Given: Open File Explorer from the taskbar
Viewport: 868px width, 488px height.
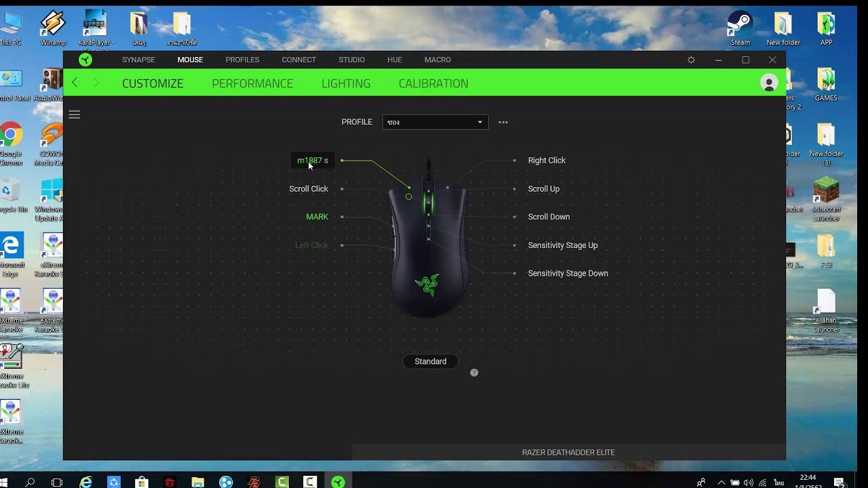Looking at the screenshot, I should tap(197, 482).
